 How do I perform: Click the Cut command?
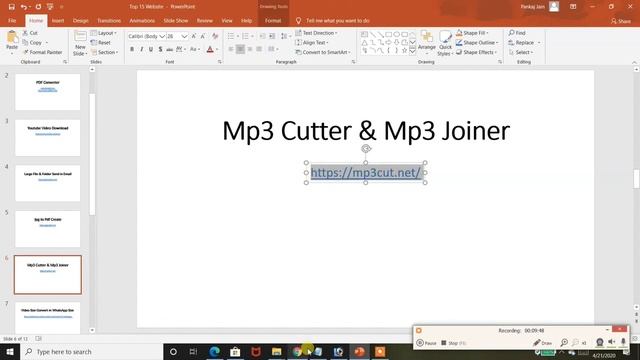[31, 33]
